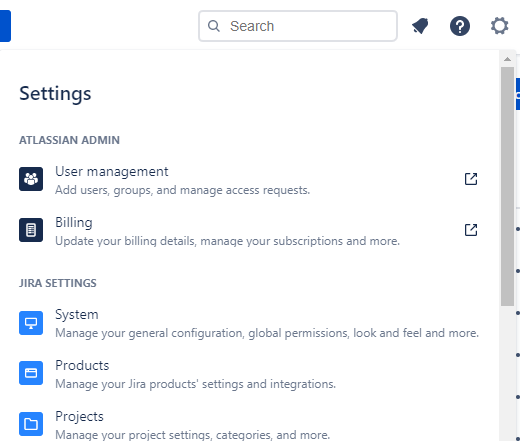Focus the Search input field
The height and width of the screenshot is (441, 520).
point(298,26)
